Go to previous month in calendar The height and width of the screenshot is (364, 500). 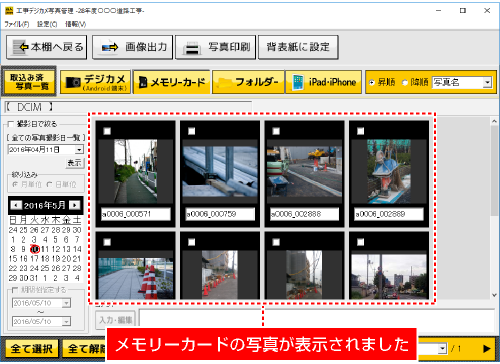15,205
